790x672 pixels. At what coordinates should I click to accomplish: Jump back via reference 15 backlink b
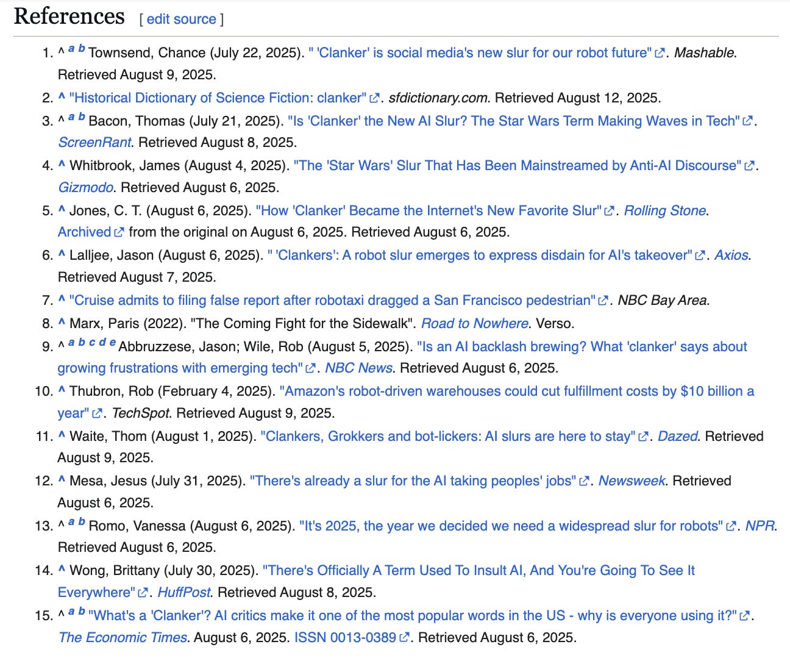pyautogui.click(x=82, y=612)
